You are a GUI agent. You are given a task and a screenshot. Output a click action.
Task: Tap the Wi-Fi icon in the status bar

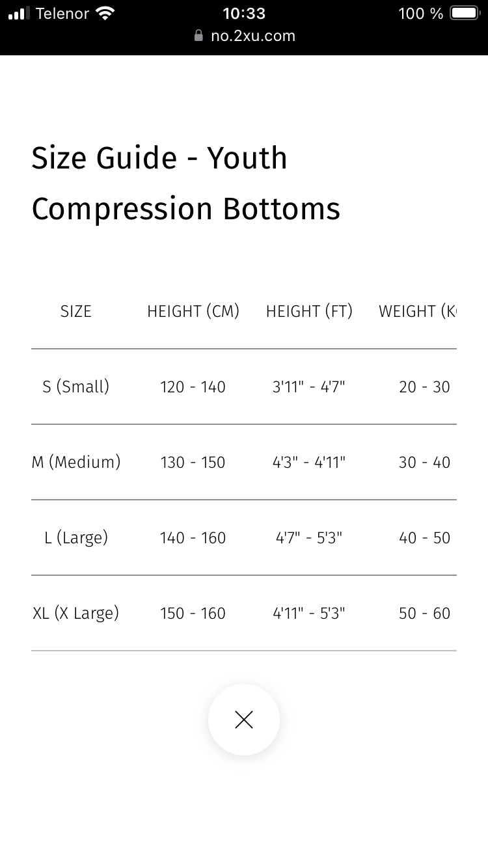pyautogui.click(x=105, y=13)
